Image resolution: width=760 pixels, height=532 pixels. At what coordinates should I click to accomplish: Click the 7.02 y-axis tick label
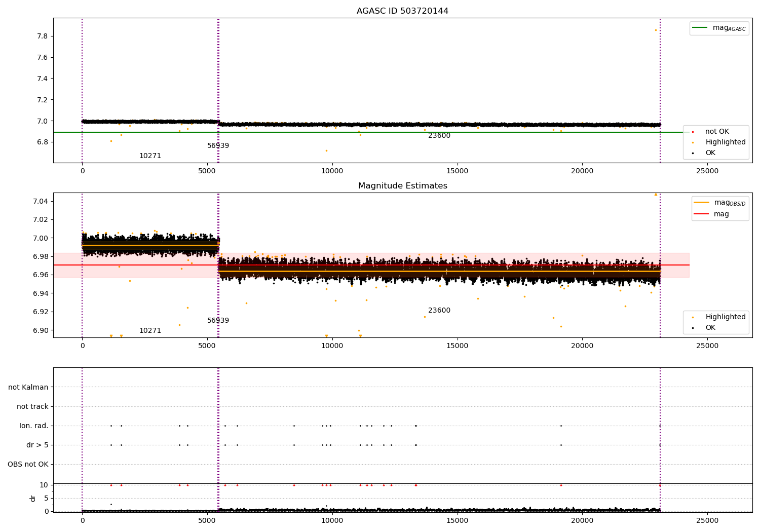click(x=41, y=220)
